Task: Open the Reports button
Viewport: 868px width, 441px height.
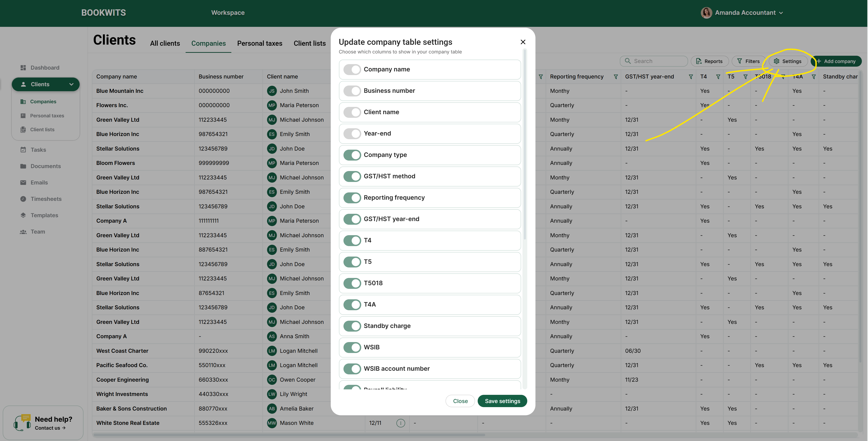Action: click(709, 61)
